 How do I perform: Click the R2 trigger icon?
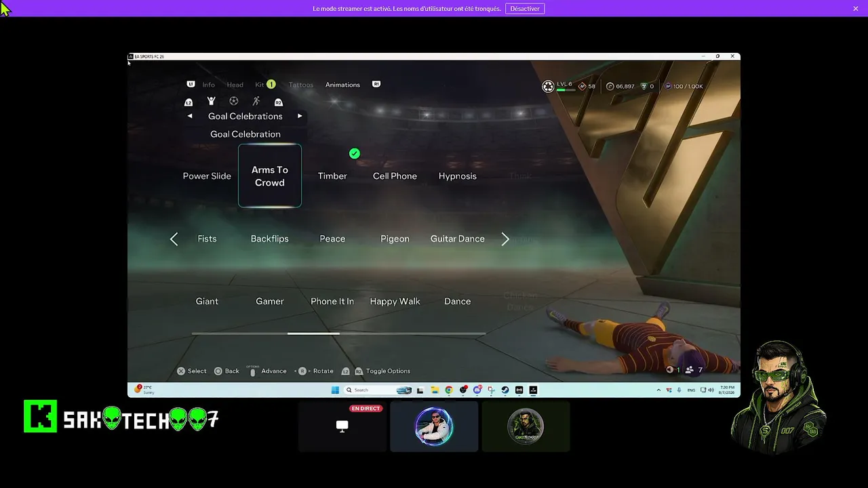click(x=278, y=102)
